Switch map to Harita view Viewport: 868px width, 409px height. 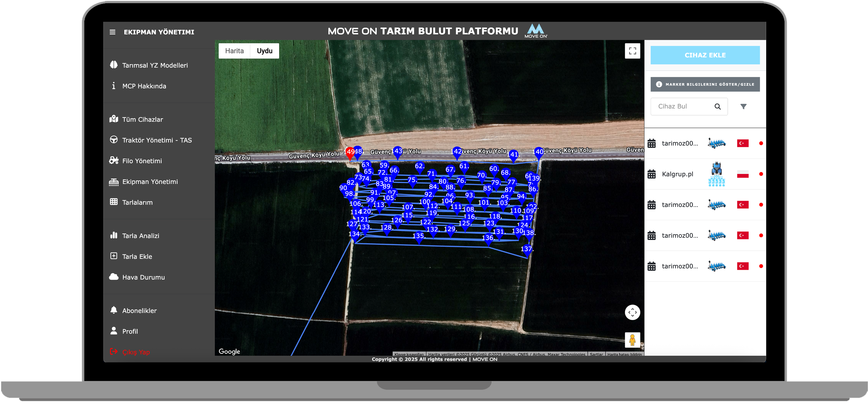pos(234,51)
